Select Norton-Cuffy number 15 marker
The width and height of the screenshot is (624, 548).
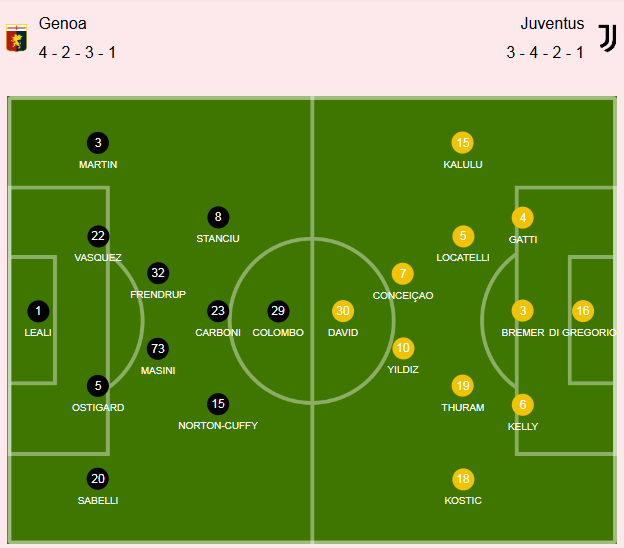coord(218,404)
